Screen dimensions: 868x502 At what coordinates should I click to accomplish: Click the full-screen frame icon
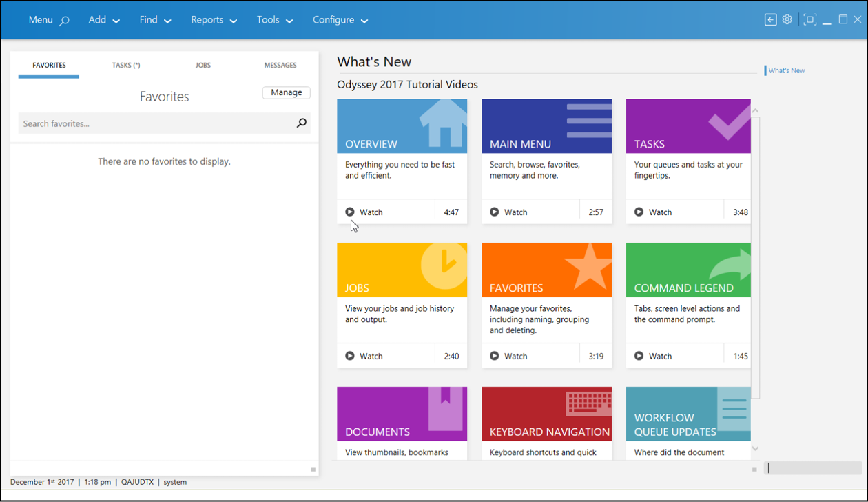pyautogui.click(x=810, y=20)
